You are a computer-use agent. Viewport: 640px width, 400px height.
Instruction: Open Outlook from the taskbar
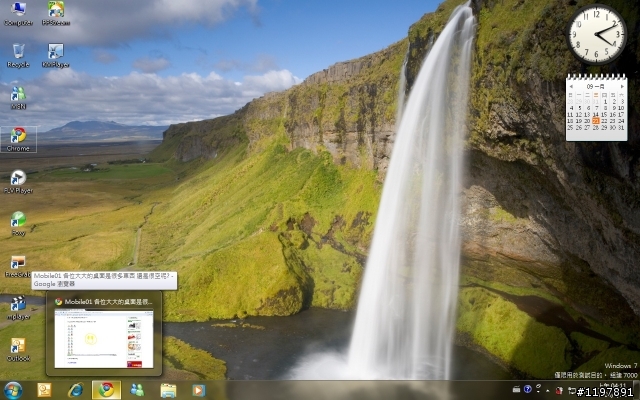tap(44, 390)
